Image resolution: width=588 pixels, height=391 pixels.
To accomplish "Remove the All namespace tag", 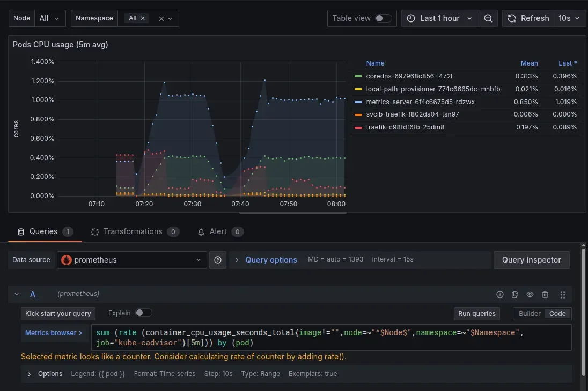I will [143, 18].
